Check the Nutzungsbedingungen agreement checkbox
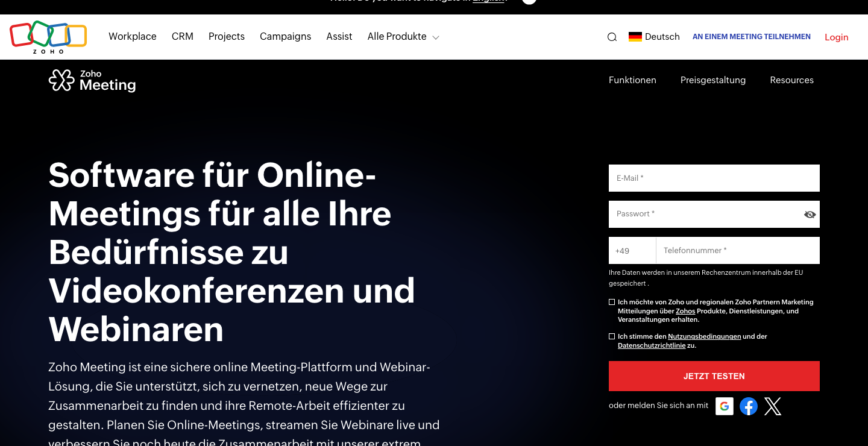The width and height of the screenshot is (868, 446). point(612,336)
